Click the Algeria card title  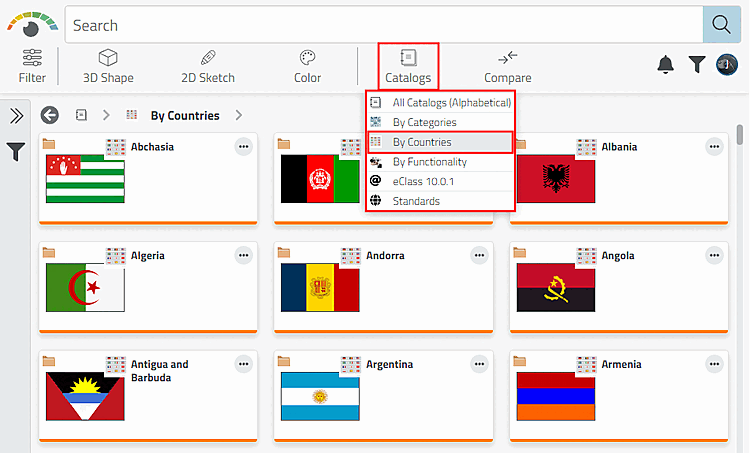[147, 255]
